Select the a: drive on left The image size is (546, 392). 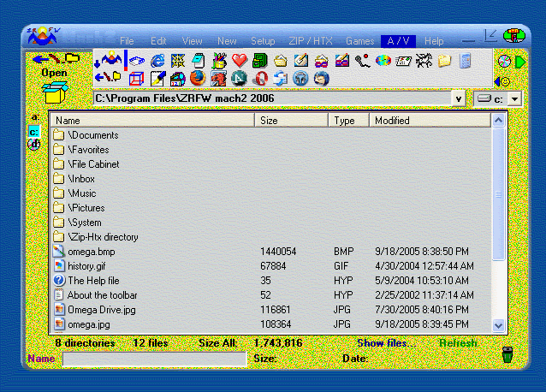tap(35, 117)
